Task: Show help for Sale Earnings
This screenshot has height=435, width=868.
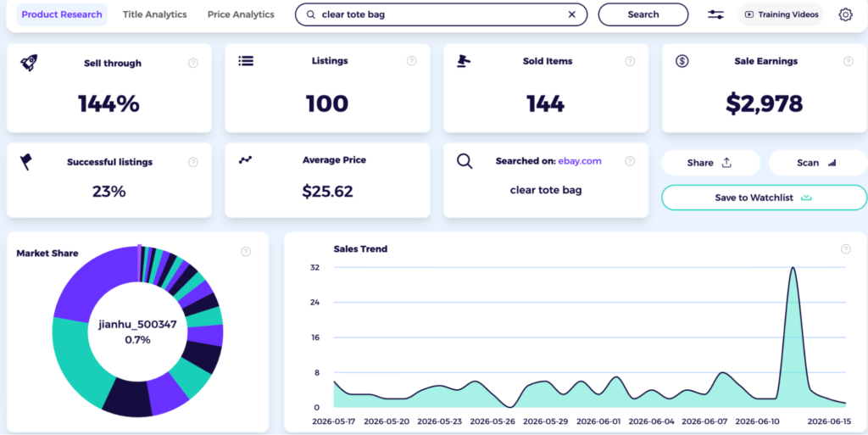Action: [x=848, y=61]
